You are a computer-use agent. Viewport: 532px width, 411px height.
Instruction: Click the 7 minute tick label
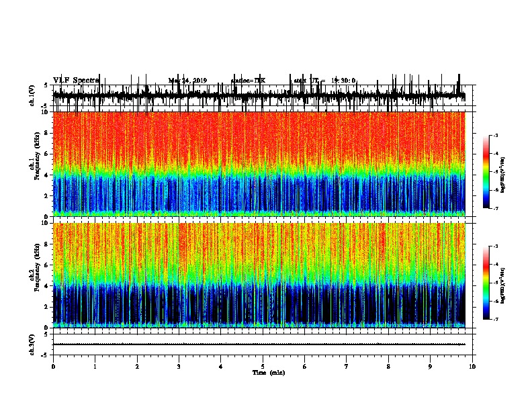click(347, 367)
